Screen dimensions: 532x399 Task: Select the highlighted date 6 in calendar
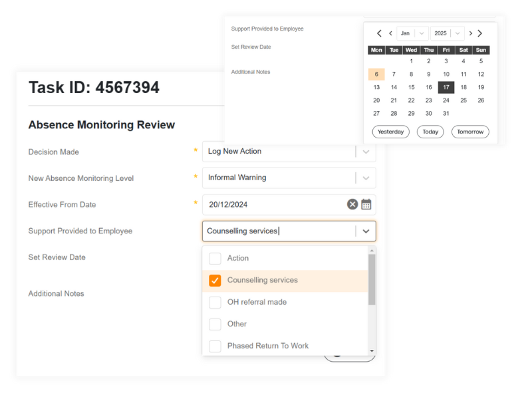376,74
